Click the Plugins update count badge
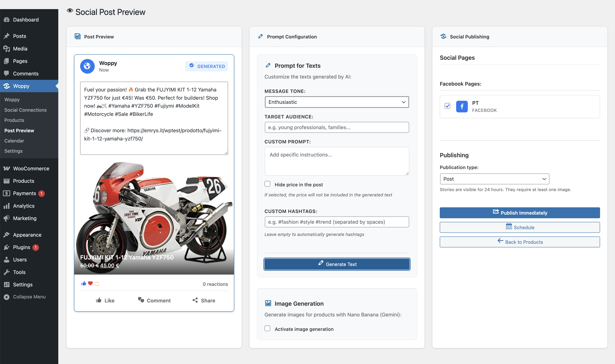Image resolution: width=615 pixels, height=364 pixels. coord(36,247)
